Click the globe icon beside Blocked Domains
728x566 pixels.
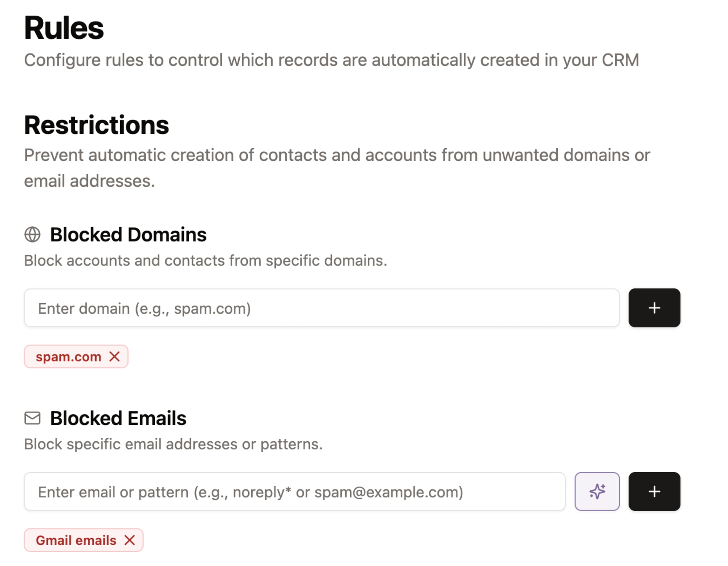(32, 234)
